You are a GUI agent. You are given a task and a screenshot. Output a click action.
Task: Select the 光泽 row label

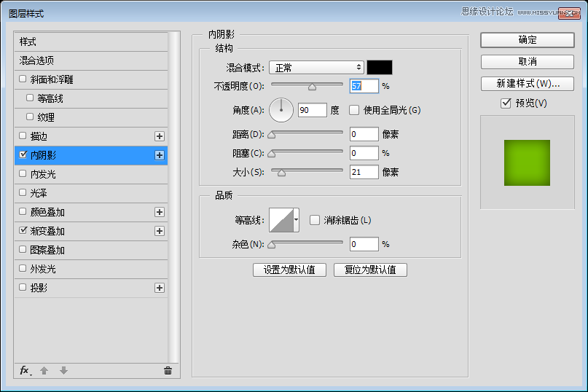39,193
